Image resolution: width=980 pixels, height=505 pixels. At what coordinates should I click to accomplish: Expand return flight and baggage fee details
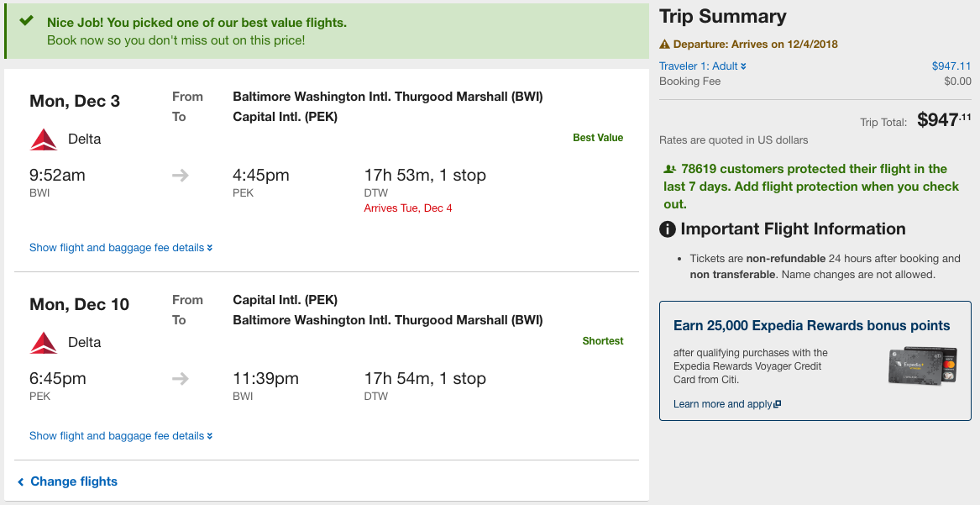(121, 435)
